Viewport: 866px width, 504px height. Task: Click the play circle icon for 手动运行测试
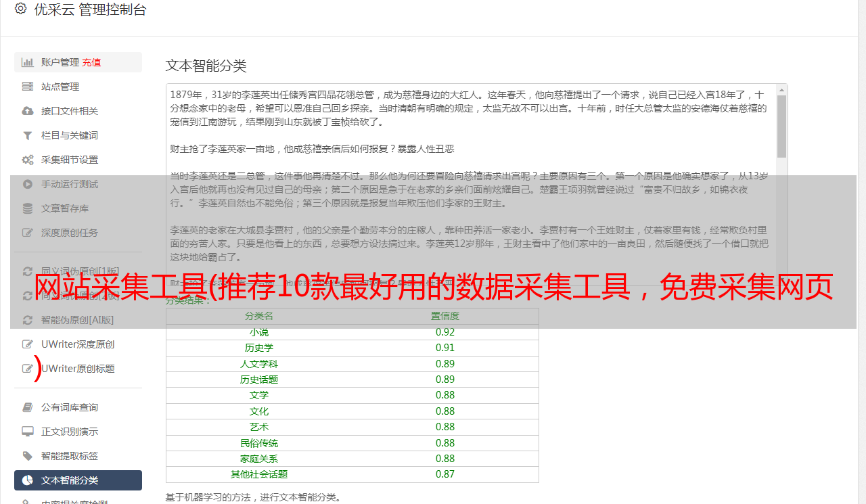coord(28,184)
